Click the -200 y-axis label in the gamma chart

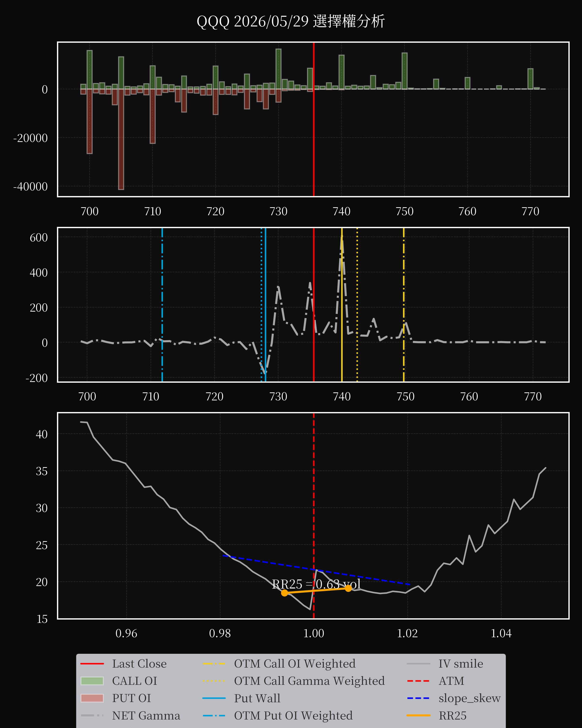pyautogui.click(x=36, y=378)
